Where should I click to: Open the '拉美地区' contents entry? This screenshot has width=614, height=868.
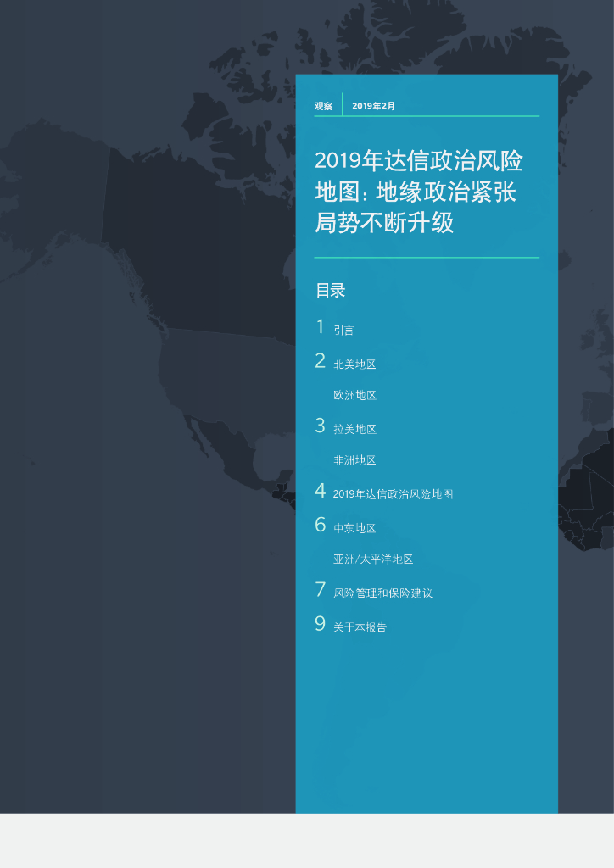[354, 429]
